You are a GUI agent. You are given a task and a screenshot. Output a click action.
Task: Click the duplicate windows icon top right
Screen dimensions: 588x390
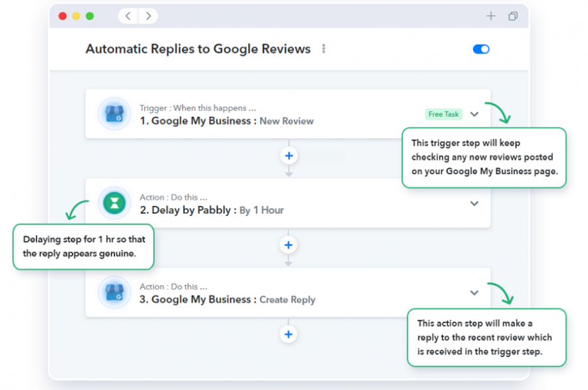pyautogui.click(x=512, y=15)
